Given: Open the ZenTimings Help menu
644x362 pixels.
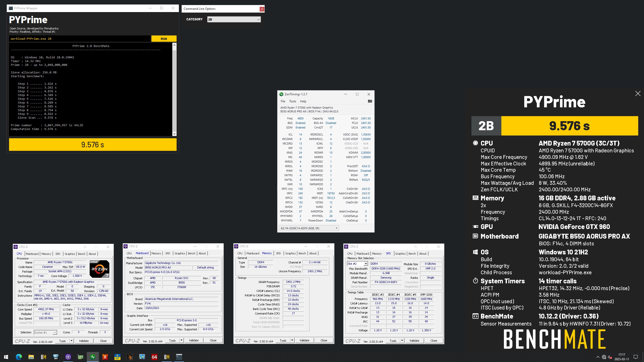Looking at the screenshot, I should click(303, 101).
